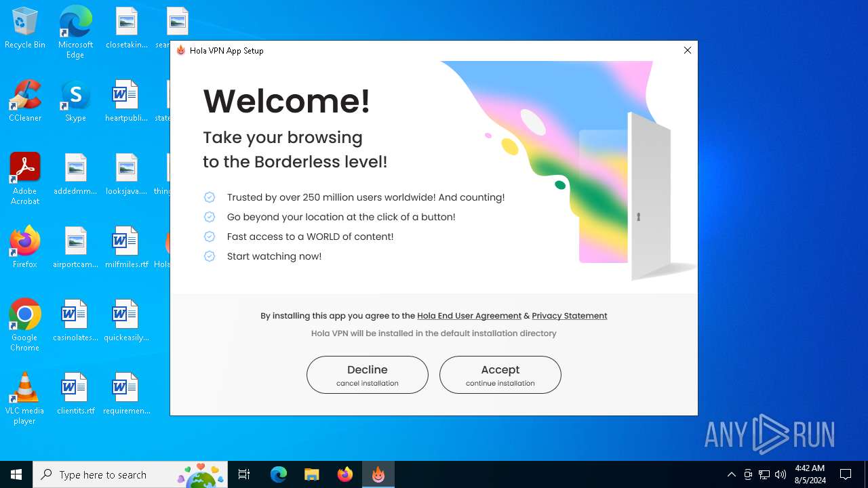Open File Explorer from the taskbar

pyautogui.click(x=312, y=474)
